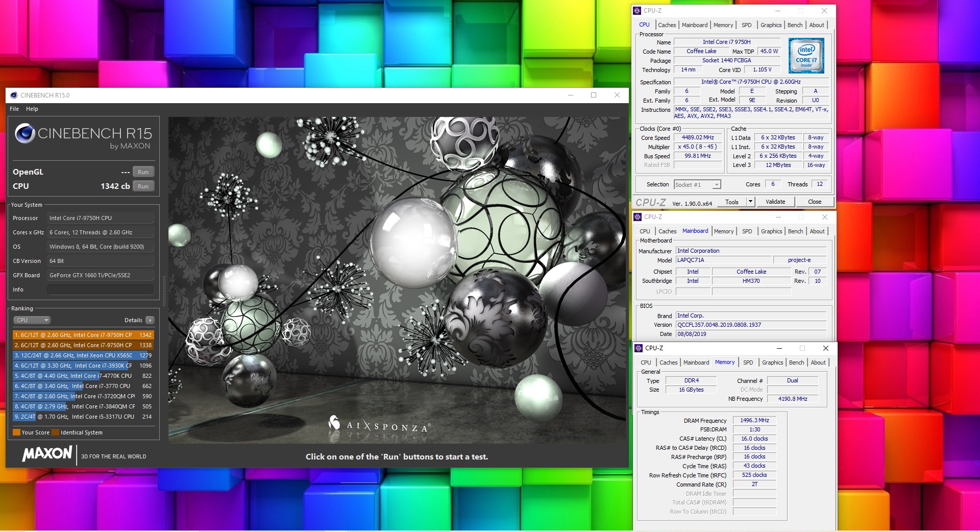Switch to Mainboard tab in top CPU-Z window
This screenshot has height=532, width=980.
click(x=695, y=25)
